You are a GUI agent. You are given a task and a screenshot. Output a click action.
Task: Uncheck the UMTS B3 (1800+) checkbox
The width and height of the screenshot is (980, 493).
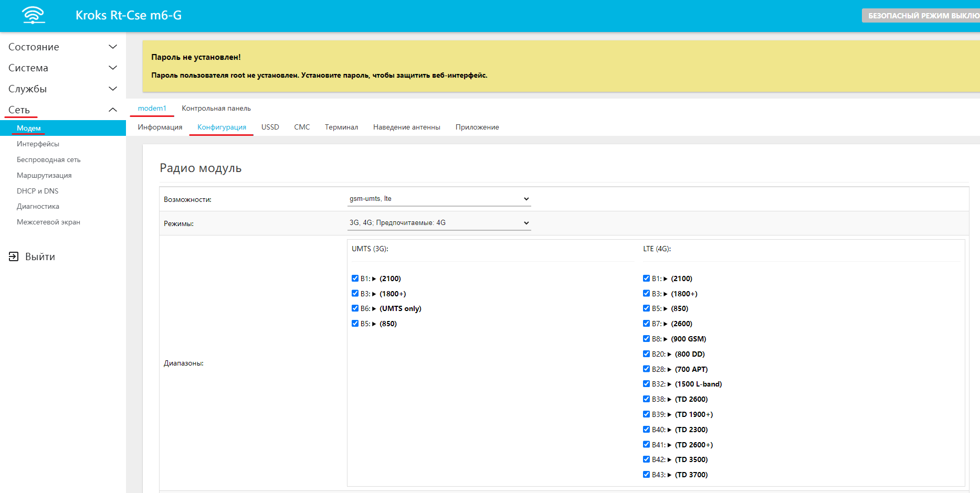tap(355, 294)
